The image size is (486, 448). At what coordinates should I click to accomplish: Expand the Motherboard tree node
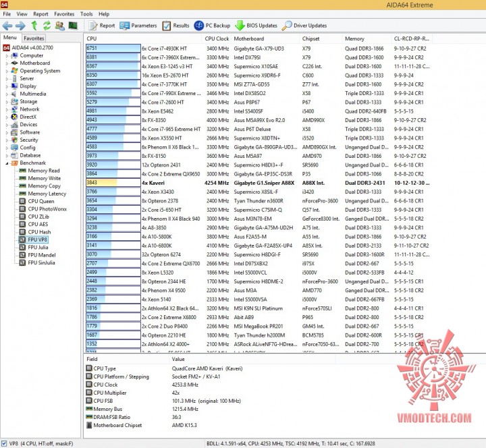point(7,63)
